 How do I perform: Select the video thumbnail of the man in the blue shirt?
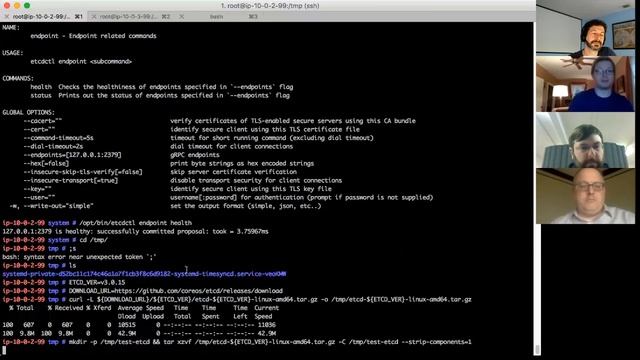[585, 84]
